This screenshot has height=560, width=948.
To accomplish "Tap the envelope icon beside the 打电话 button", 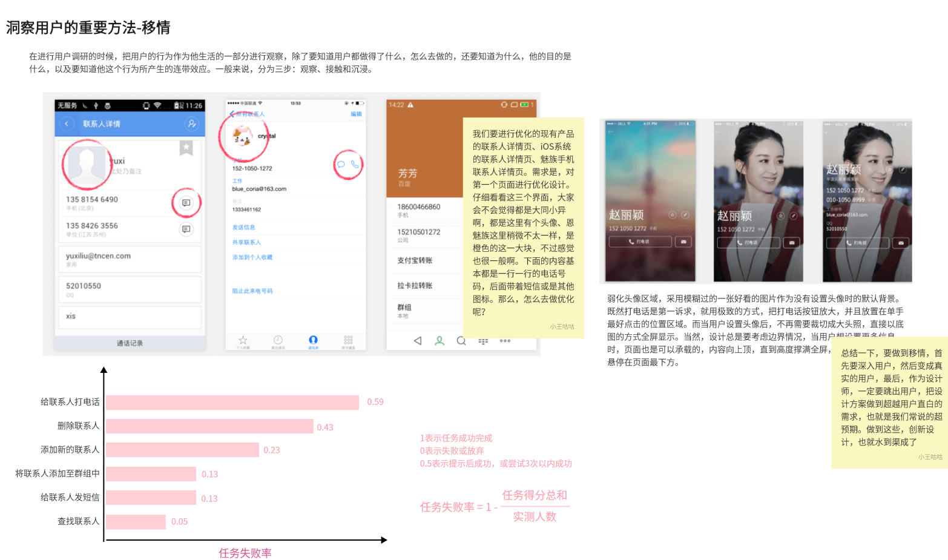I will pyautogui.click(x=683, y=242).
